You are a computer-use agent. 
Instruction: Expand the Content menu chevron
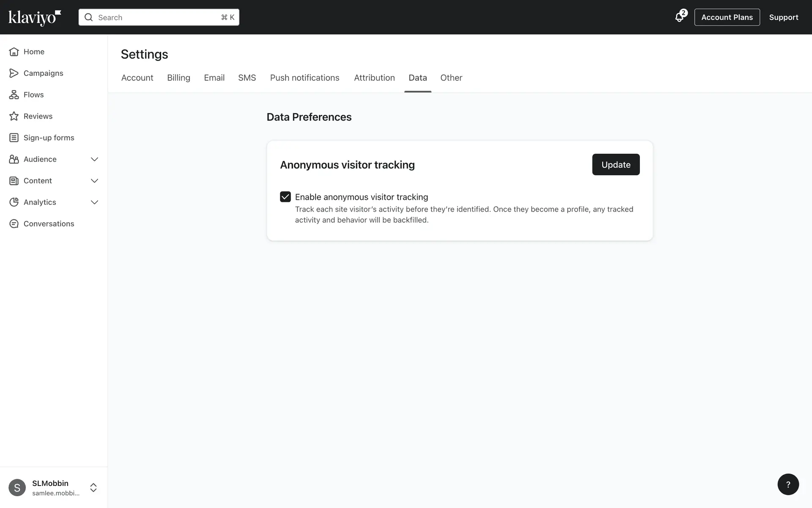[x=94, y=181]
